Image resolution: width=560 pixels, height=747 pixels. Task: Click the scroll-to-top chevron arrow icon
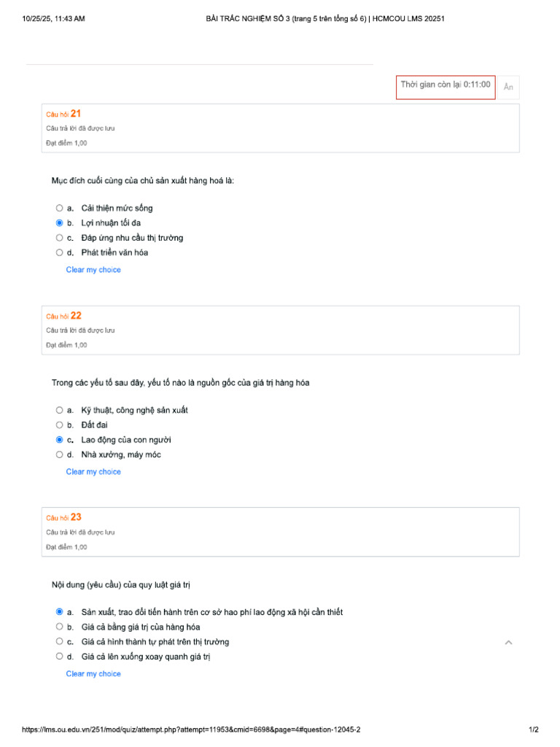tap(508, 642)
